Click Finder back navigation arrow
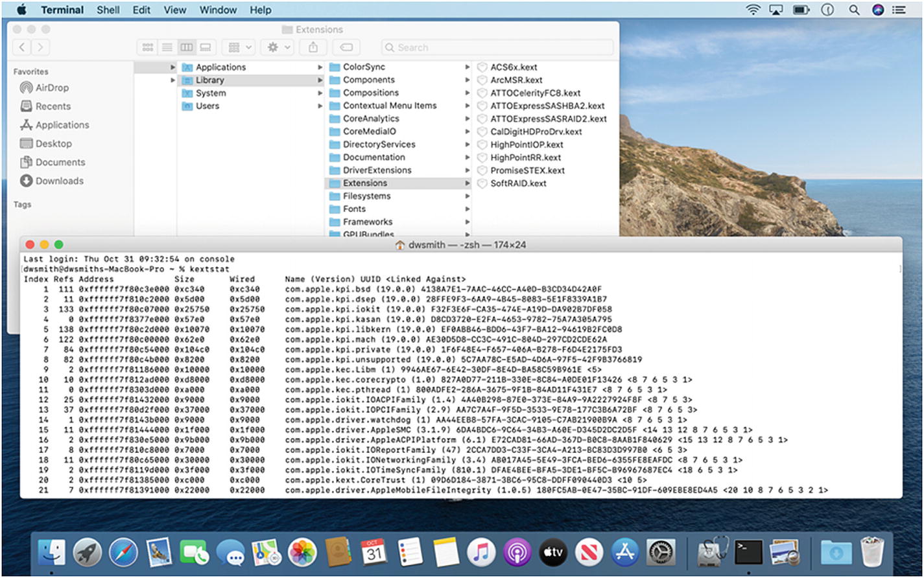924x578 pixels. tap(23, 47)
